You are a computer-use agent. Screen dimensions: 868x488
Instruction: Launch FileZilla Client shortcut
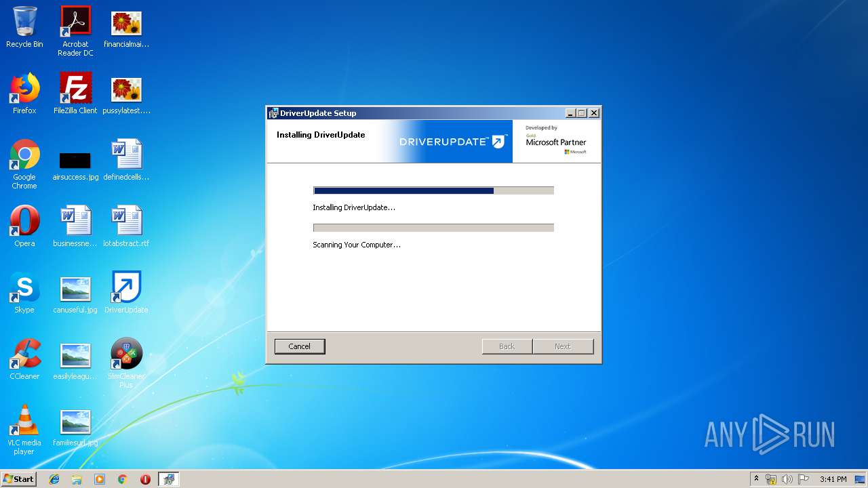click(x=75, y=94)
